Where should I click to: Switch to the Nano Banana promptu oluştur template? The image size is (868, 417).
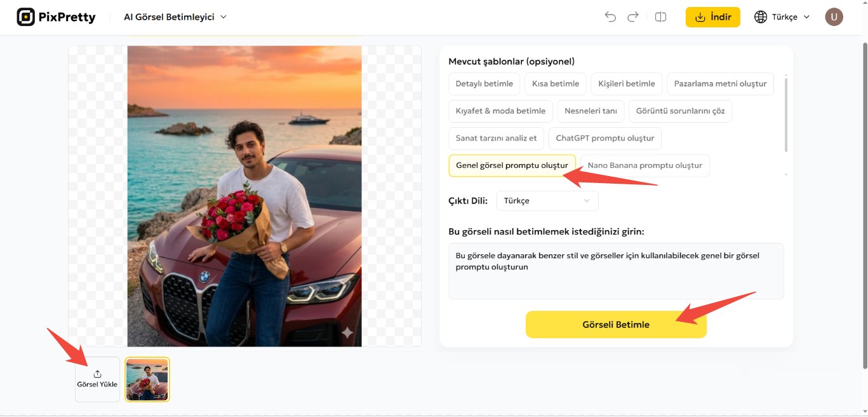click(x=644, y=165)
